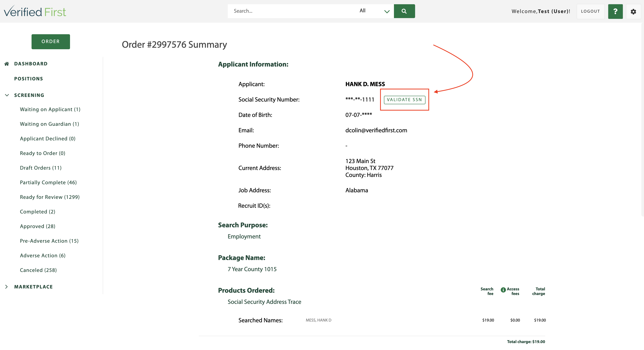The width and height of the screenshot is (644, 350).
Task: Open Pre-Adverse Action (15)
Action: (49, 241)
